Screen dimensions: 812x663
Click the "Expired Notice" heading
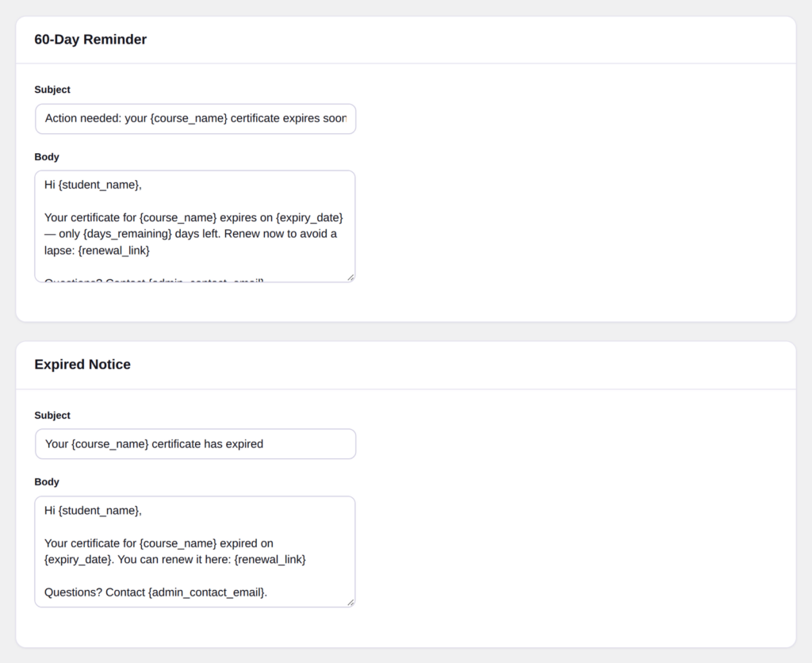coord(82,365)
